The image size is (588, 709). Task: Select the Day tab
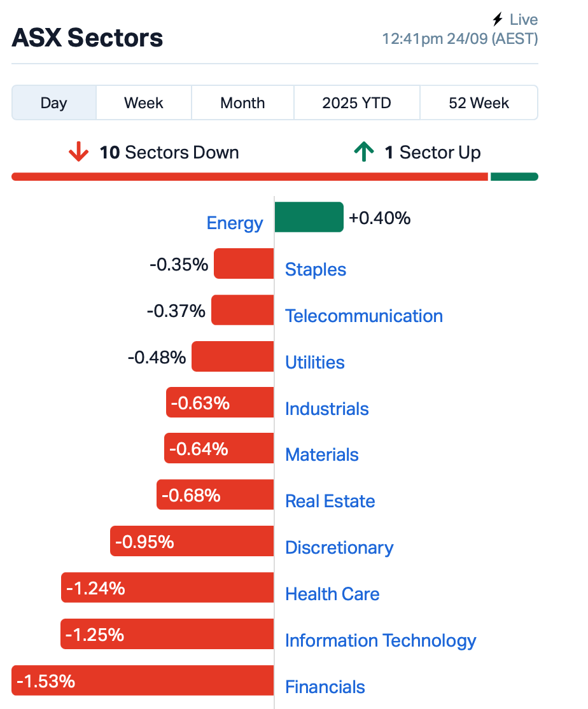tap(54, 103)
